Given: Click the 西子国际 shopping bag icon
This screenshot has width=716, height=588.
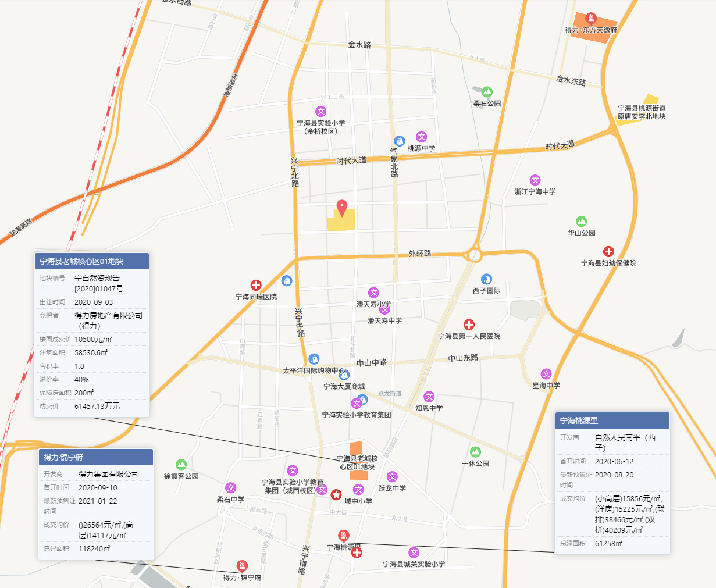Looking at the screenshot, I should click(x=486, y=279).
